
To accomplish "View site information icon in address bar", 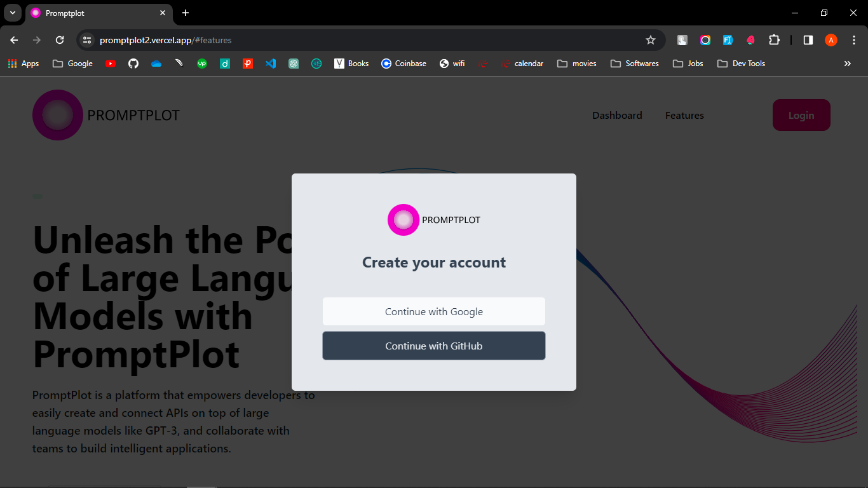I will [x=88, y=40].
